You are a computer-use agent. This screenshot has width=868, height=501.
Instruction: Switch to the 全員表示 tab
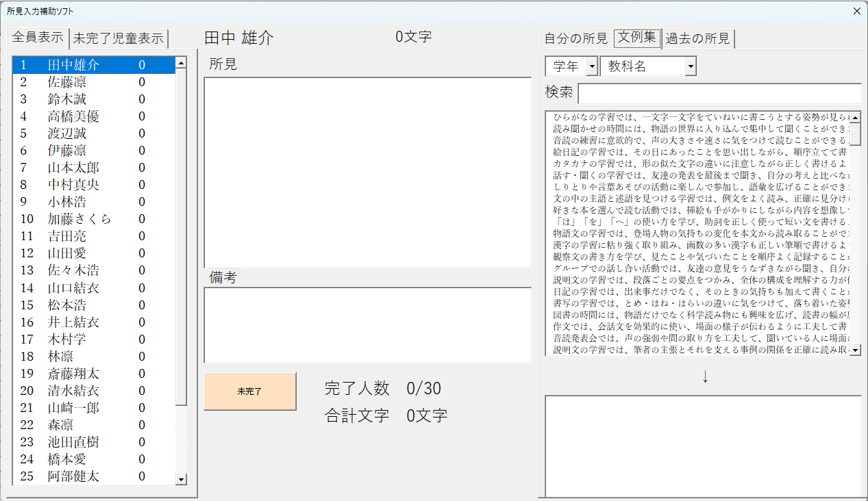(x=38, y=38)
